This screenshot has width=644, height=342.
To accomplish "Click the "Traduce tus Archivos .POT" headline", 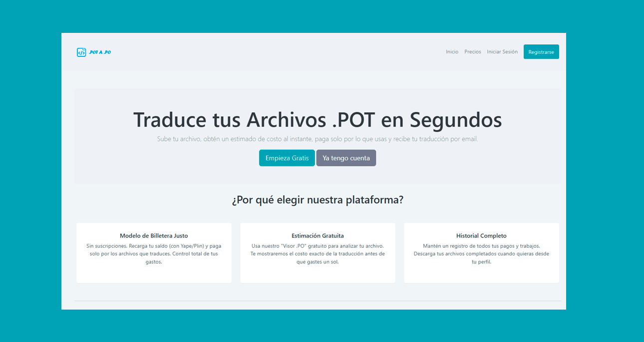I will 317,120.
